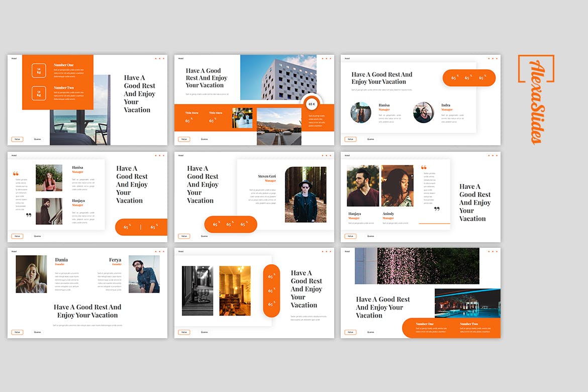The height and width of the screenshot is (392, 588).
Task: Select Steven Geri's forest portrait
Action: point(306,194)
